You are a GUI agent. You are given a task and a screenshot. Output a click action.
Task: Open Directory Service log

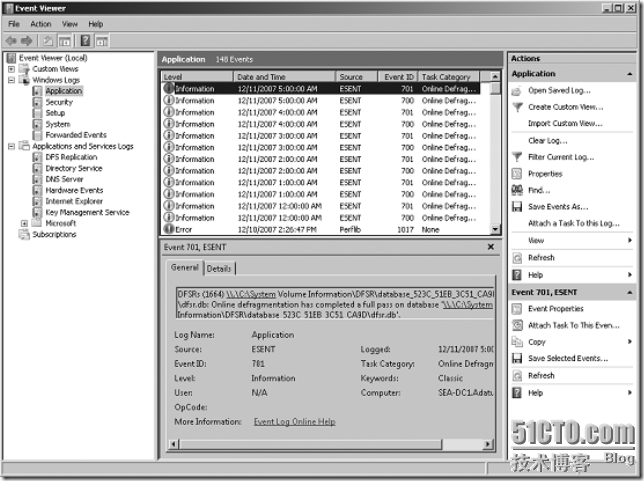[x=74, y=168]
